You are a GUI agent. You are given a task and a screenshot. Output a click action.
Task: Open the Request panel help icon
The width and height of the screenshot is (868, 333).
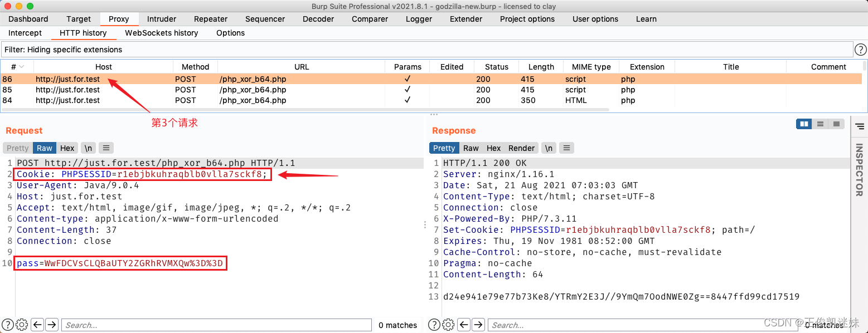point(8,325)
